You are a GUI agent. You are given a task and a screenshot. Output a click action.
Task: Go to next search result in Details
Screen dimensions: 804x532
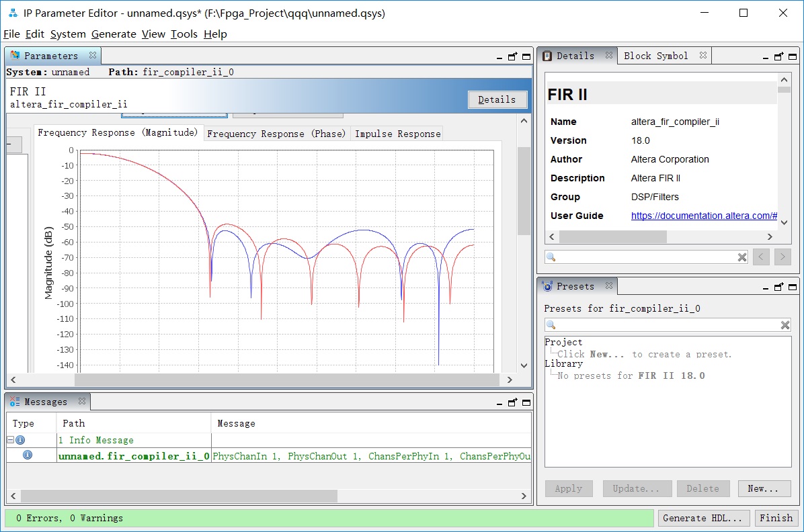click(782, 257)
